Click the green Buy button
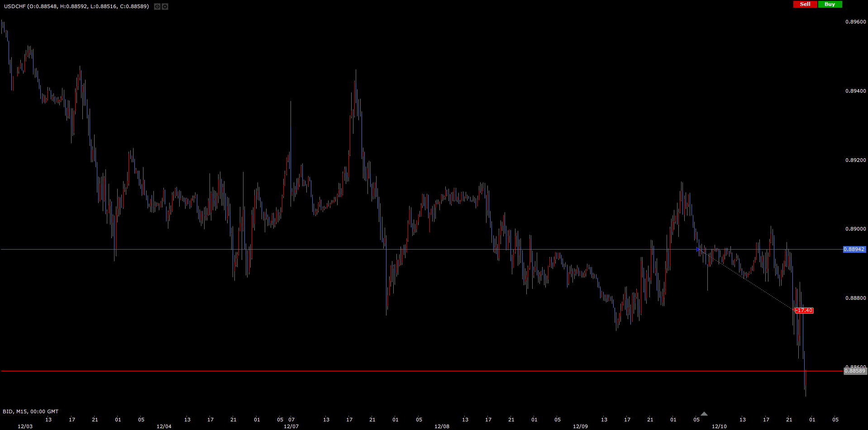The image size is (868, 430). pos(830,4)
